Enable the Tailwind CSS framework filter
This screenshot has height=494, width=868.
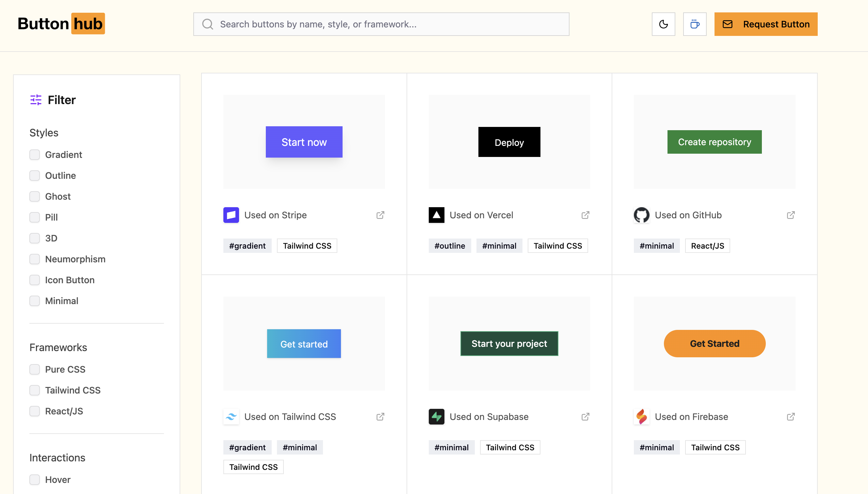pos(35,390)
